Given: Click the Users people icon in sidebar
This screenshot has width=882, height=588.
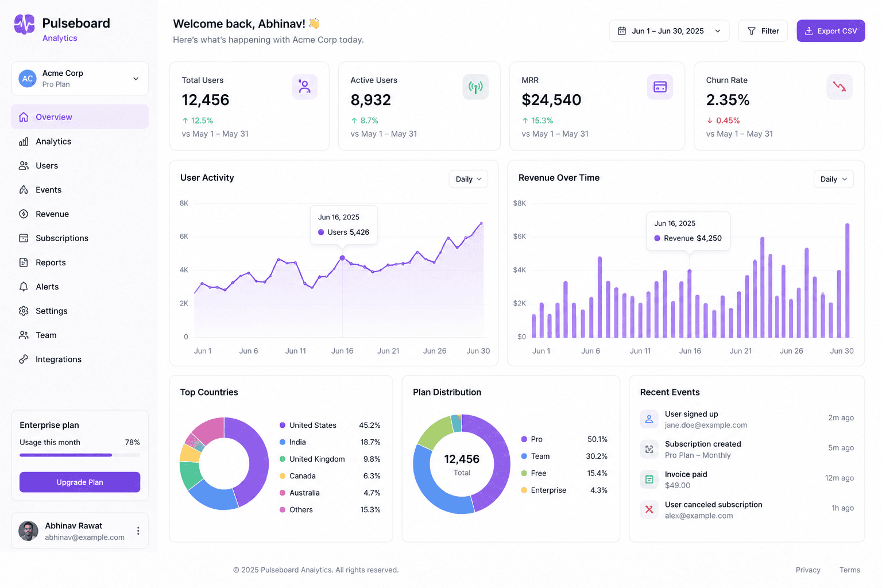Looking at the screenshot, I should point(24,165).
